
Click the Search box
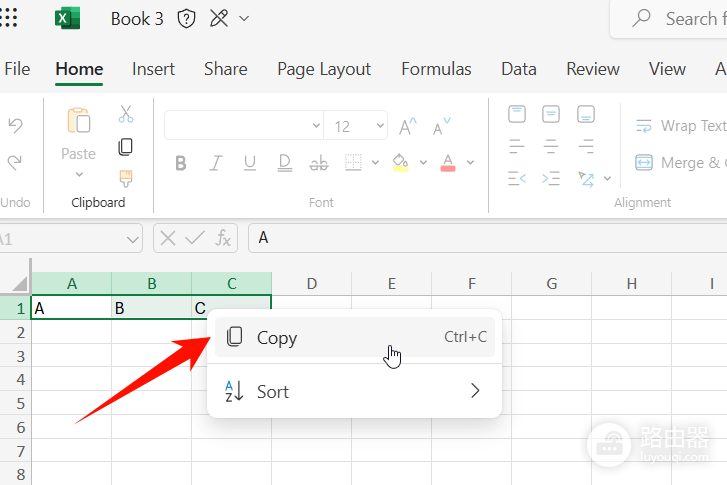(x=669, y=19)
